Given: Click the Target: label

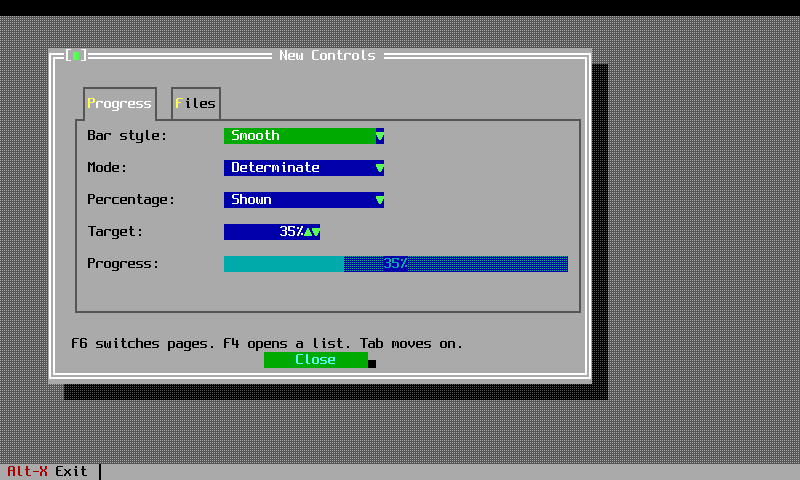Looking at the screenshot, I should [115, 232].
